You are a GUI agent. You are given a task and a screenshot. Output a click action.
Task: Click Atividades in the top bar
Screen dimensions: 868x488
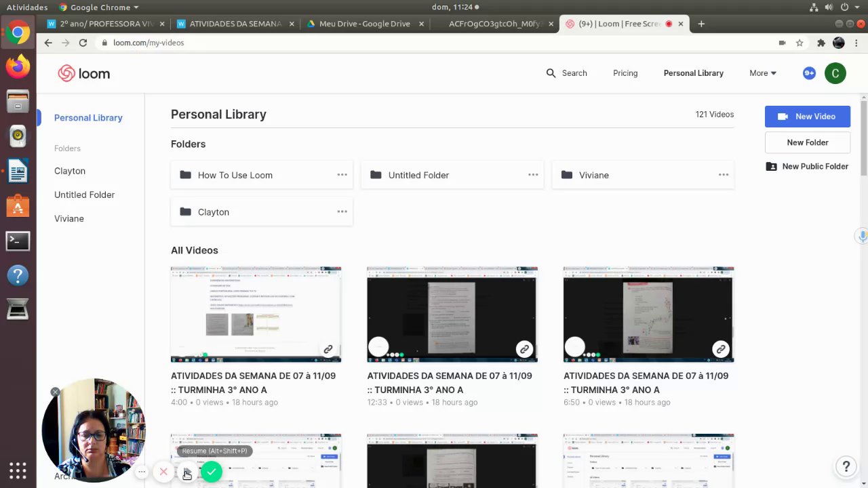click(27, 7)
